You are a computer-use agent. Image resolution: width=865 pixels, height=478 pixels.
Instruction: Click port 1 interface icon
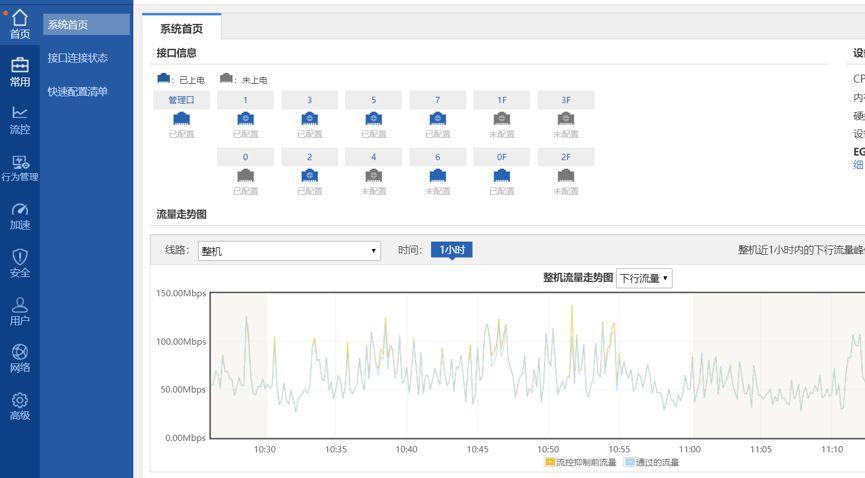click(x=245, y=119)
